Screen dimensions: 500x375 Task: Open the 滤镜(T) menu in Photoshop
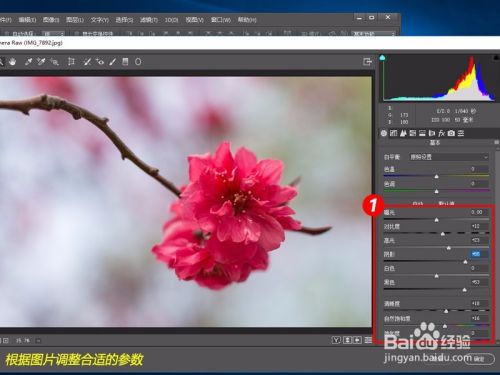pos(149,20)
